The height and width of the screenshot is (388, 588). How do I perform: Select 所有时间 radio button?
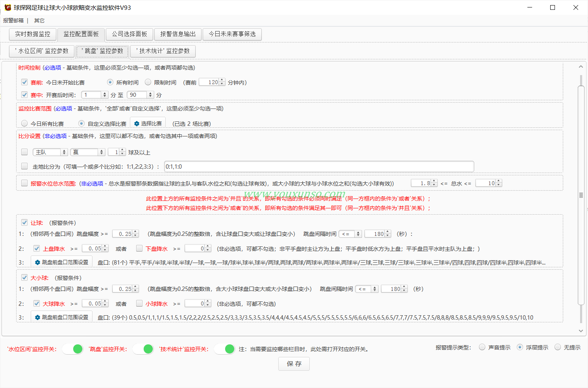pyautogui.click(x=110, y=82)
